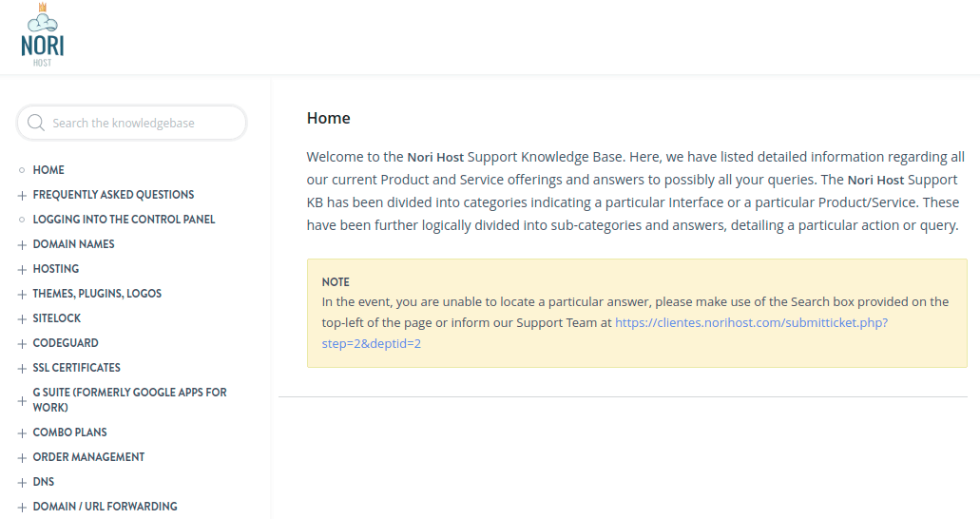980x519 pixels.
Task: Open the HOME sidebar item
Action: pyautogui.click(x=48, y=170)
